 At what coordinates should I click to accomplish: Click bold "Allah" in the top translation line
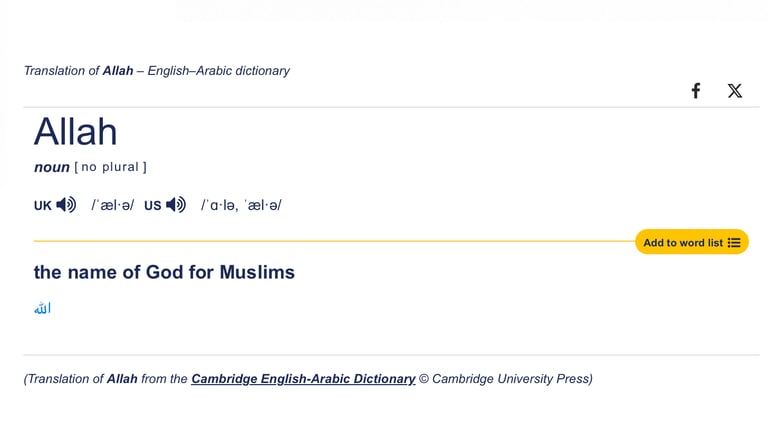point(118,71)
